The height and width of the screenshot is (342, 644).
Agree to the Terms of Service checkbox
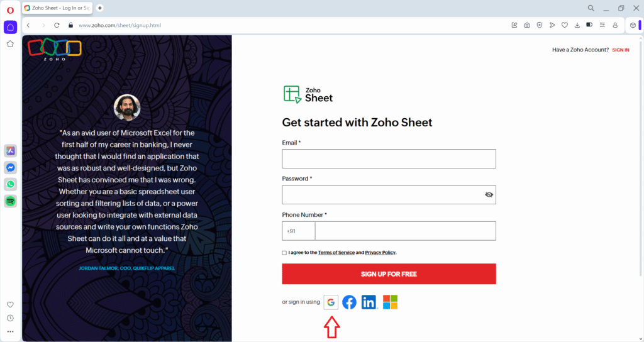tap(284, 253)
